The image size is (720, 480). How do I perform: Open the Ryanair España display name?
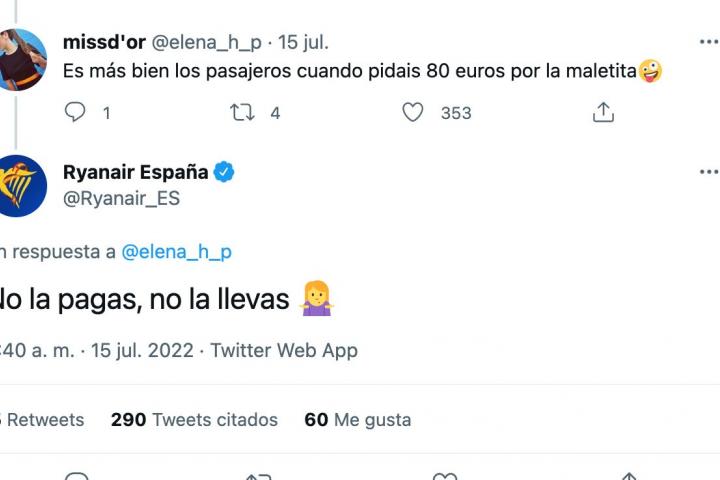click(135, 172)
